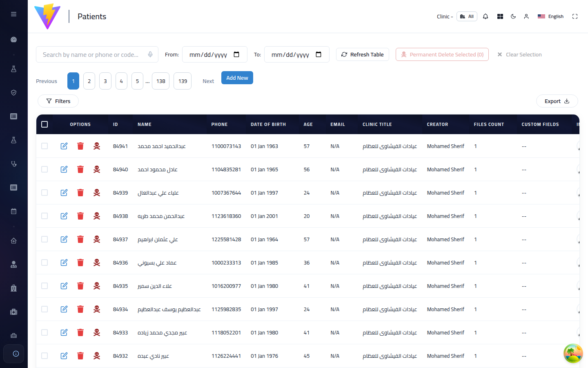Image resolution: width=588 pixels, height=368 pixels.
Task: Open the Export menu
Action: click(557, 101)
